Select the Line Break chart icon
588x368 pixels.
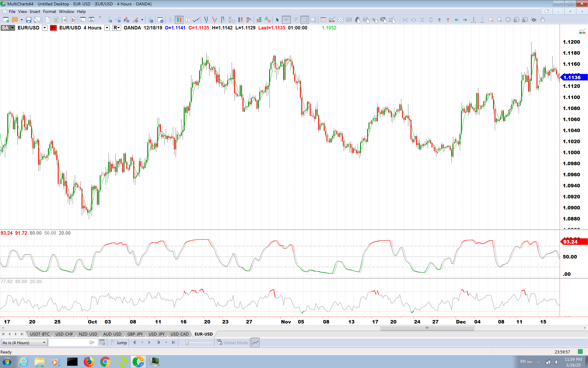pyautogui.click(x=206, y=20)
